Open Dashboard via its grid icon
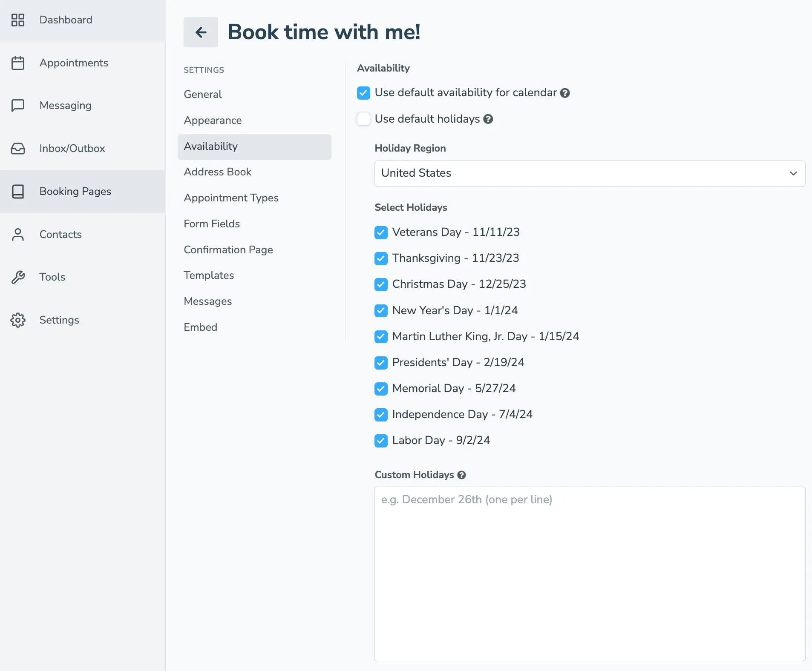Viewport: 812px width, 671px height. (18, 20)
